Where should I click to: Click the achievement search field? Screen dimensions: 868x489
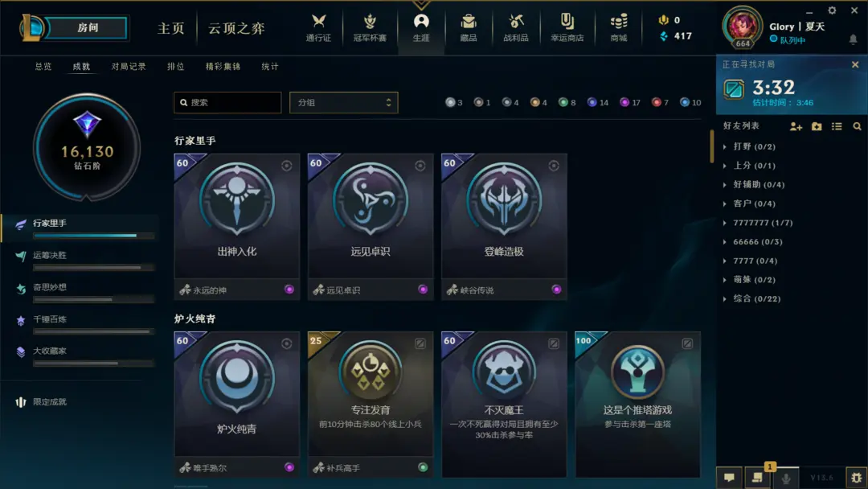(227, 102)
